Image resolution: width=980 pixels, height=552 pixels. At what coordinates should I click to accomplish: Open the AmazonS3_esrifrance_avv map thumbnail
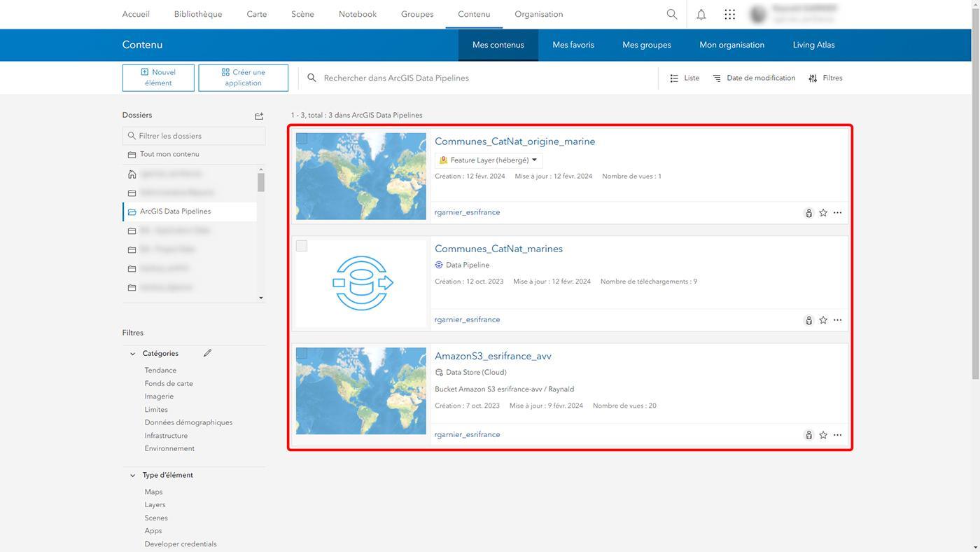point(361,391)
